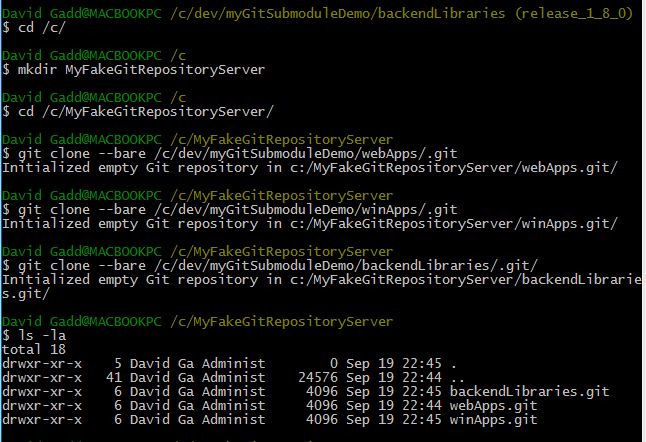Click the '/c/dev/myGitSubmoduleDemo/backendLibraries' prompt path
646x442 pixels.
pyautogui.click(x=337, y=14)
